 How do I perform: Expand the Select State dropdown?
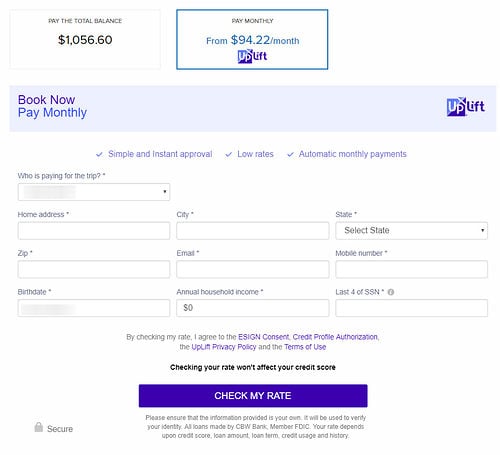pos(411,231)
